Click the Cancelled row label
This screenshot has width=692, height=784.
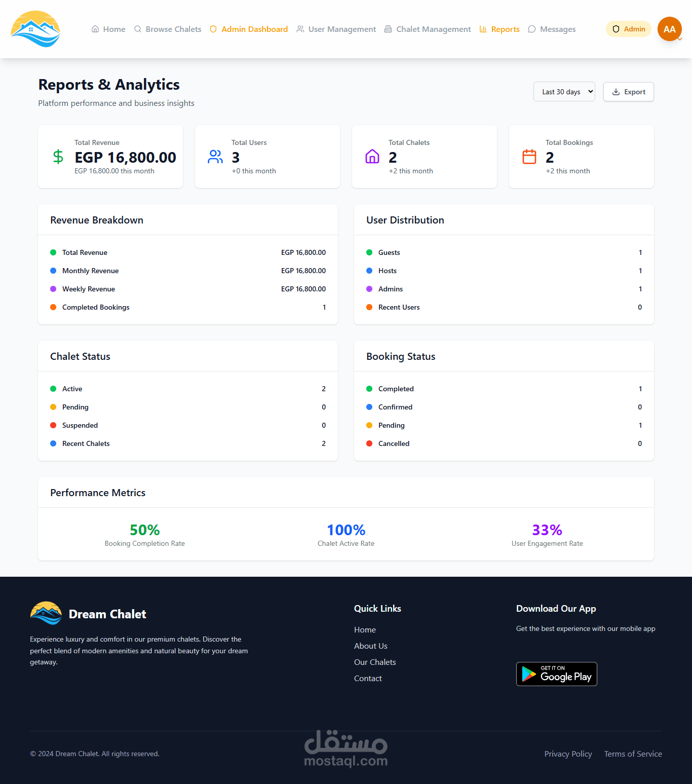point(394,443)
